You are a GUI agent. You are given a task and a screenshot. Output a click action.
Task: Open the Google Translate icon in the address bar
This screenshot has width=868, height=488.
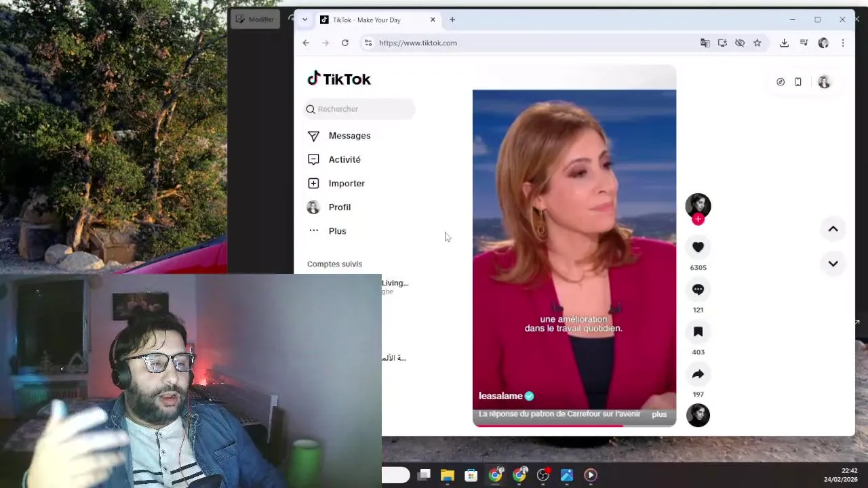[x=705, y=43]
